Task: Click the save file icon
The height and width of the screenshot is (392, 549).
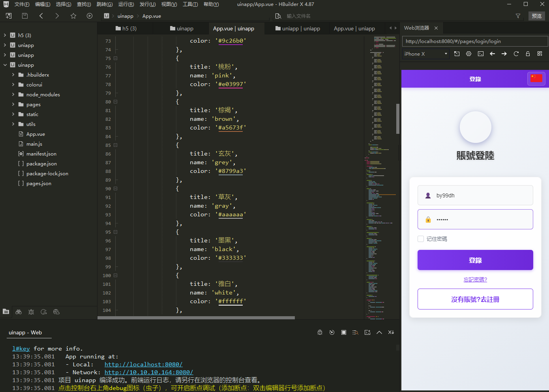Action: [25, 16]
